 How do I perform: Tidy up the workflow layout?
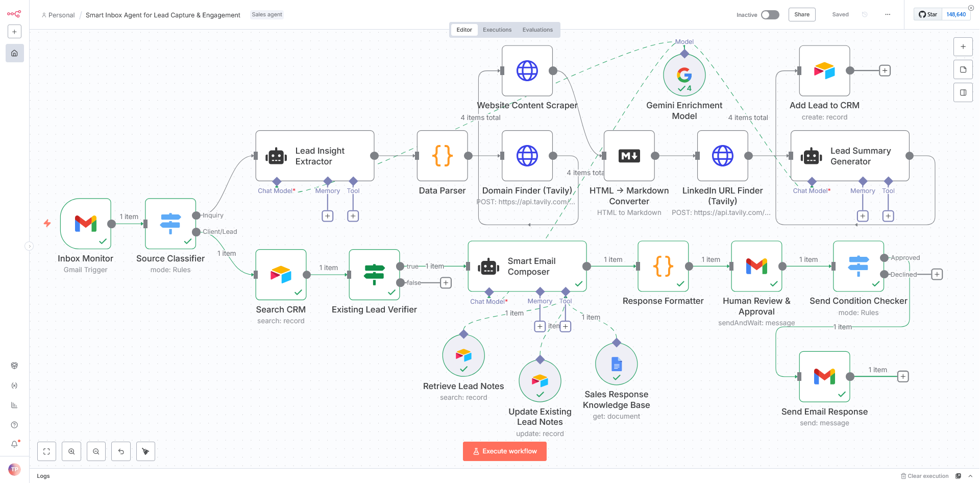point(145,451)
